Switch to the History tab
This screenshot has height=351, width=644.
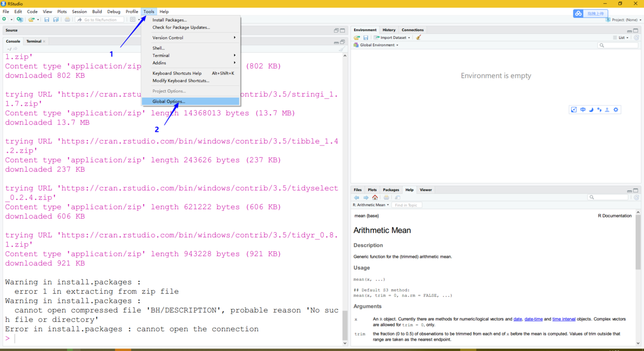[x=389, y=30]
